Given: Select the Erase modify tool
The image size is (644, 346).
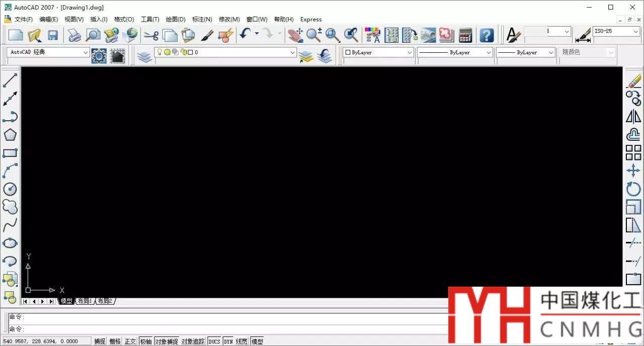Looking at the screenshot, I should pos(633,80).
